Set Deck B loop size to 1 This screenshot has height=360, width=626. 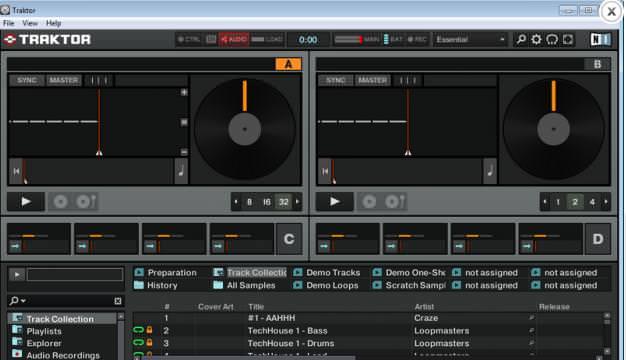click(x=558, y=202)
